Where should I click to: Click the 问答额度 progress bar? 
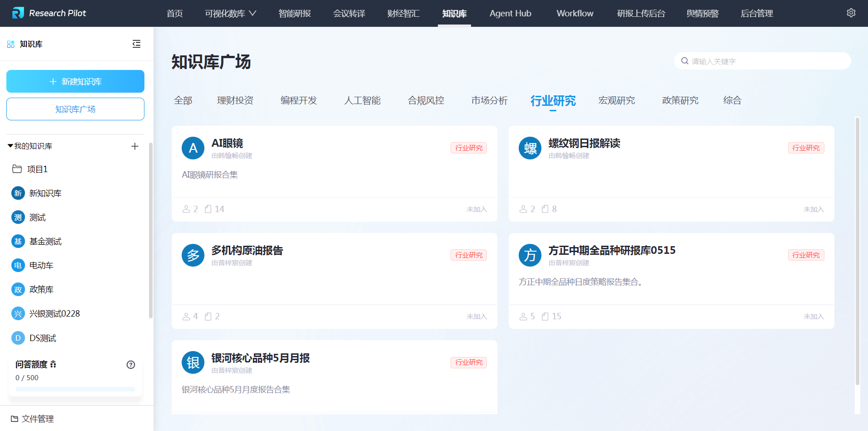click(x=75, y=389)
